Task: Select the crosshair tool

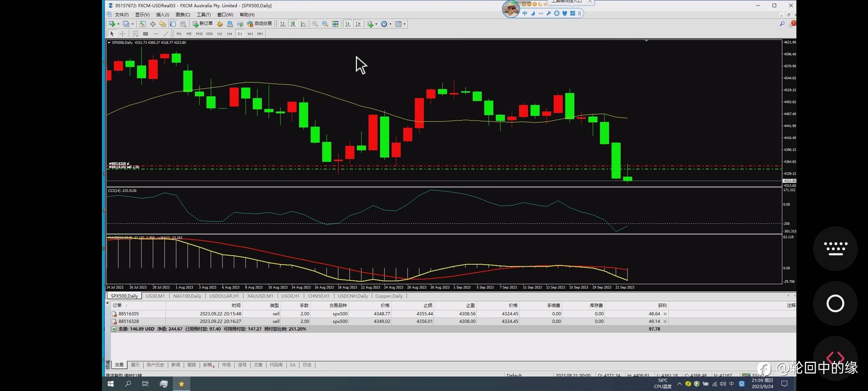Action: point(123,34)
